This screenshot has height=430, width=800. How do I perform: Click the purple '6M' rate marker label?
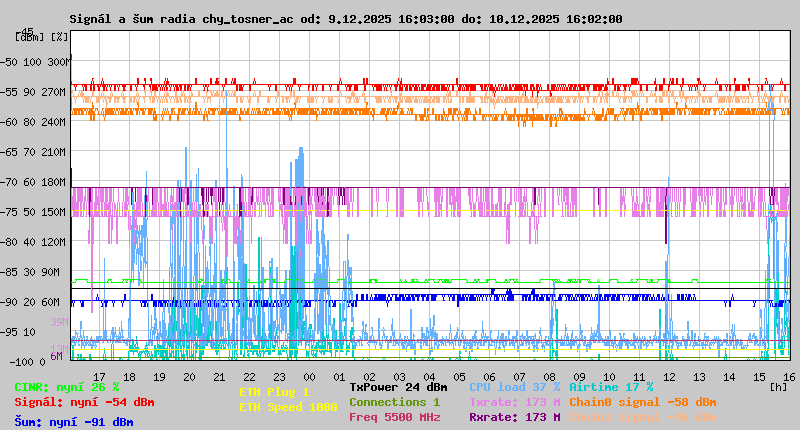(x=57, y=356)
